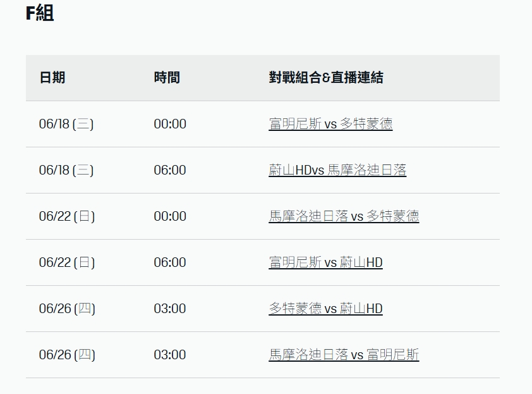Click the 06:00 time for 蔚山HDvs 馬摩洛迪日落
Screen dimensions: 532x394
click(170, 170)
